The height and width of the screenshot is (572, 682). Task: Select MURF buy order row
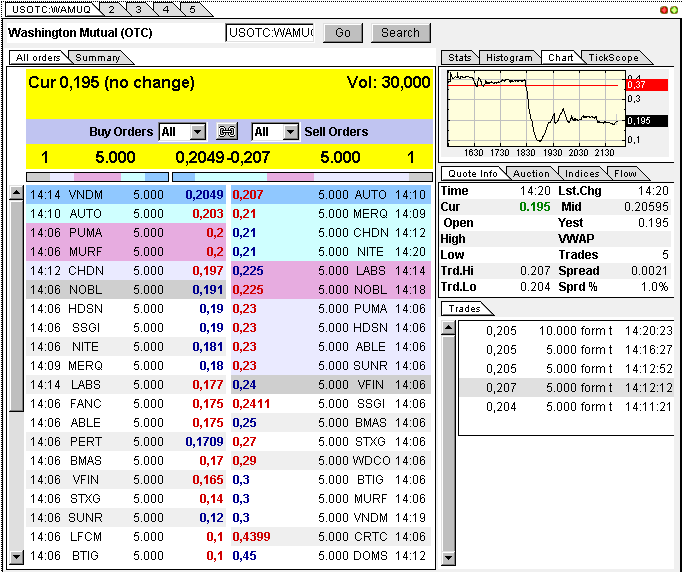[126, 252]
